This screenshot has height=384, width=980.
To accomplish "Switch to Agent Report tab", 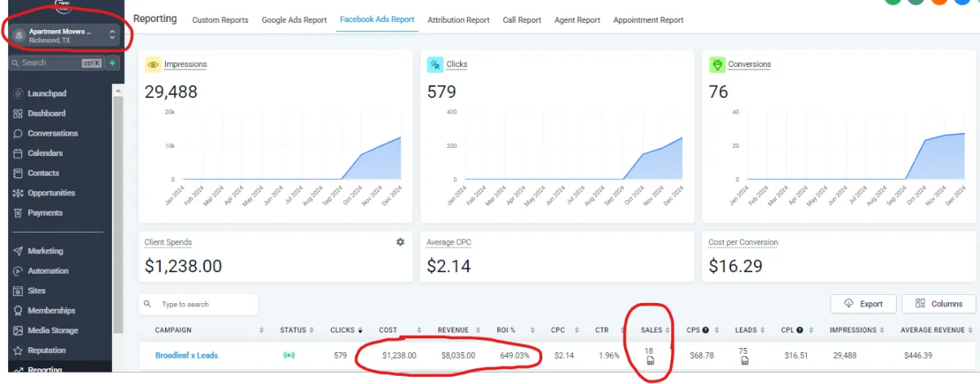I will click(577, 20).
